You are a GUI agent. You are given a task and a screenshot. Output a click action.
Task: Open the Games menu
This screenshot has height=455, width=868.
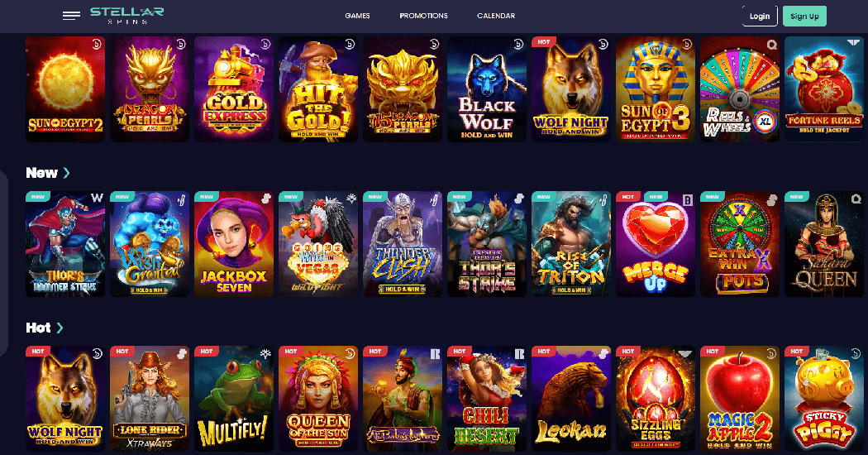point(358,16)
